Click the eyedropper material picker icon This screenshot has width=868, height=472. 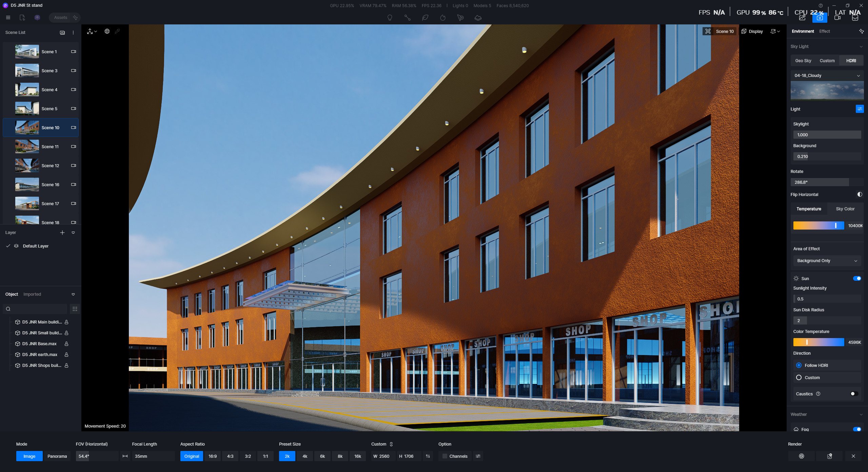117,31
